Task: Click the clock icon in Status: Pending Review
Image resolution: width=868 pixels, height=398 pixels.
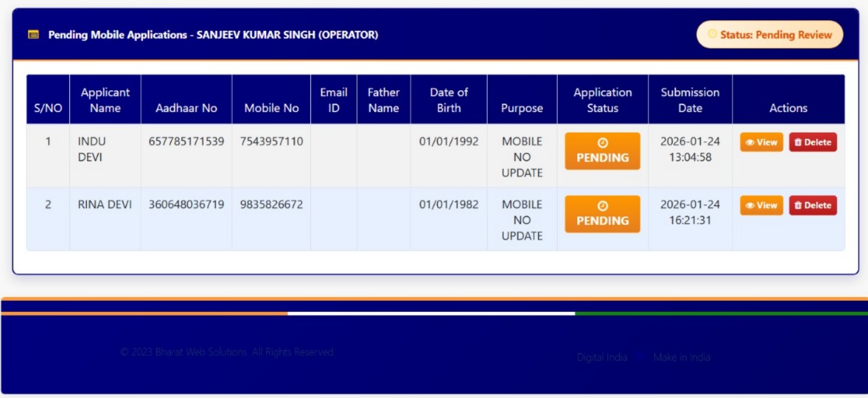Action: [712, 34]
